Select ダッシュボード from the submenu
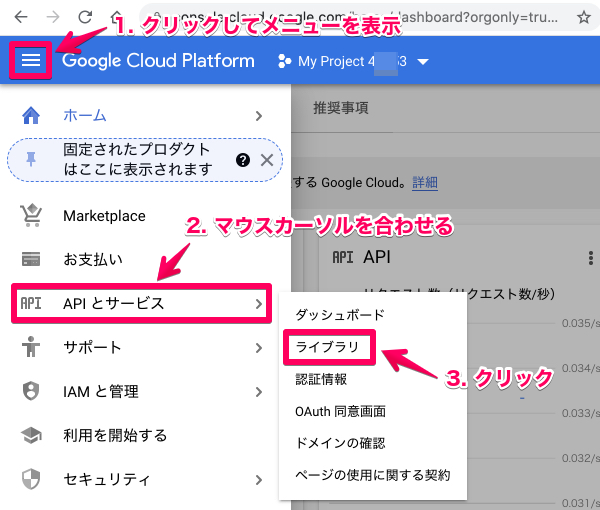Screen dimensions: 600x510 click(340, 315)
